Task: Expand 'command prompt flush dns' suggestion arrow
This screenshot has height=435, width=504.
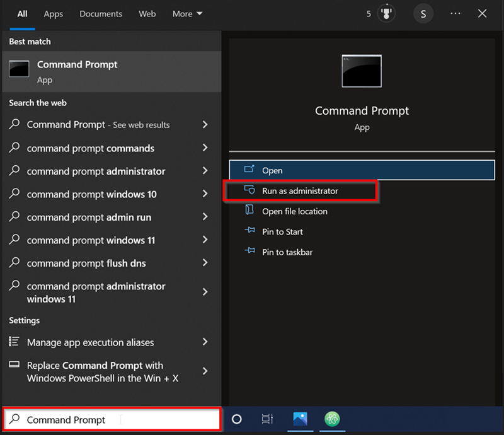Action: [205, 264]
